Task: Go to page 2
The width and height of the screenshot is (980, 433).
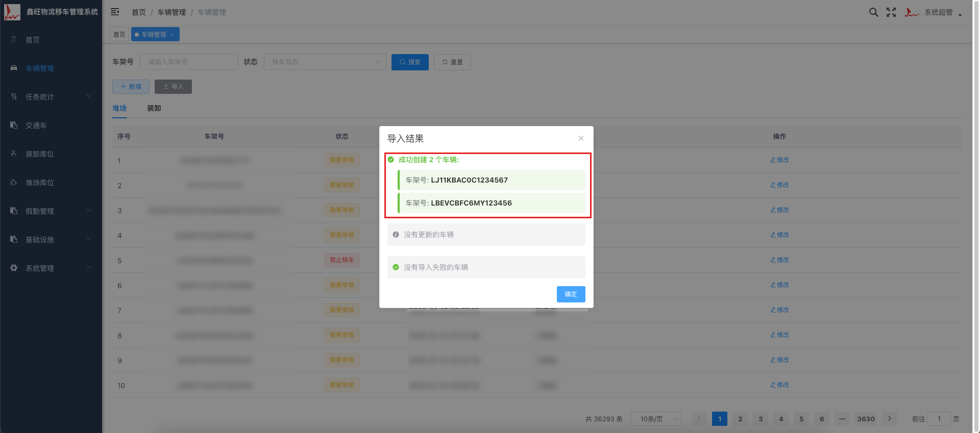Action: click(x=740, y=419)
